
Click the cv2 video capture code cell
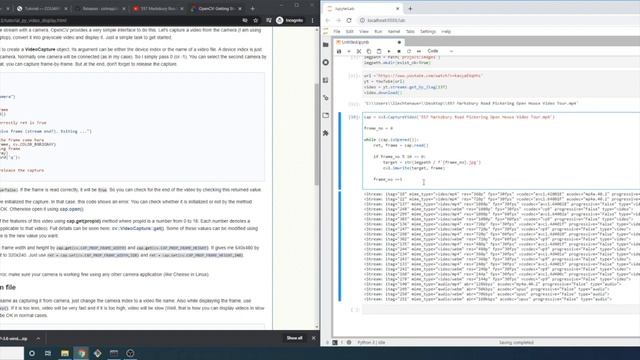[x=501, y=151]
